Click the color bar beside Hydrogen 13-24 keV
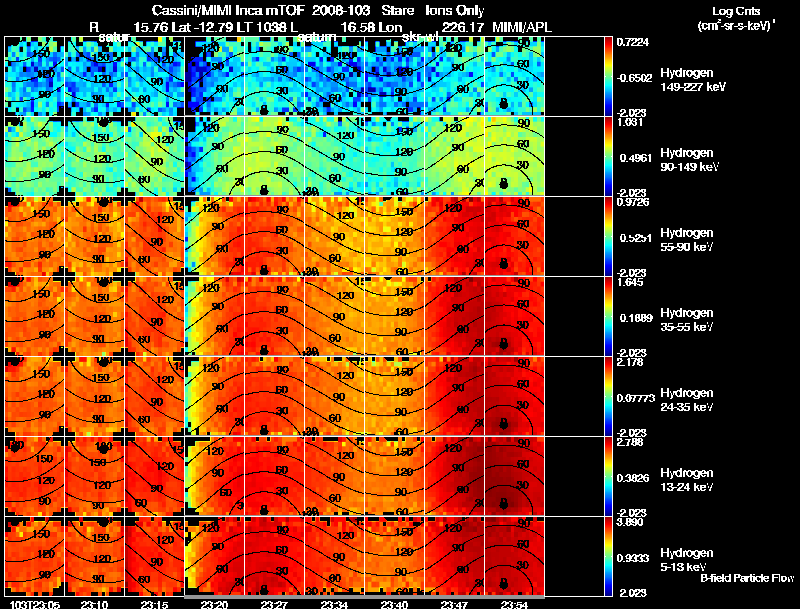Screen dimensions: 800x609 (x=608, y=476)
